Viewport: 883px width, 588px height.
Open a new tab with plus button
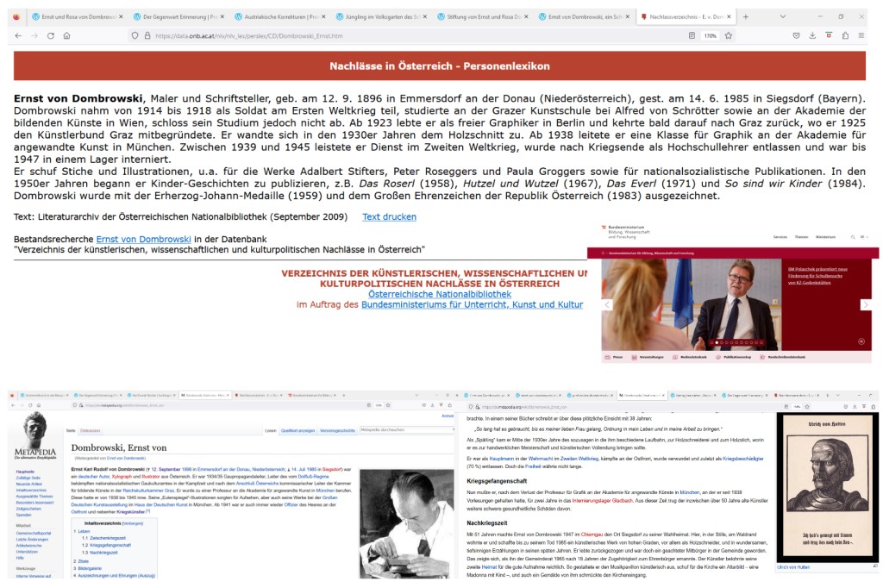[x=746, y=16]
